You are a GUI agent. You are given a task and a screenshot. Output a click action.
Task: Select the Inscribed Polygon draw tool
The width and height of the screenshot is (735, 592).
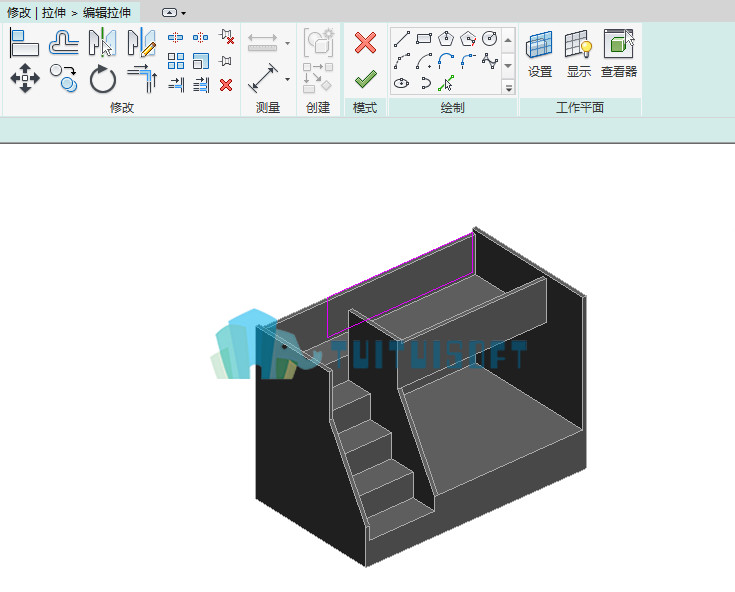tap(446, 38)
